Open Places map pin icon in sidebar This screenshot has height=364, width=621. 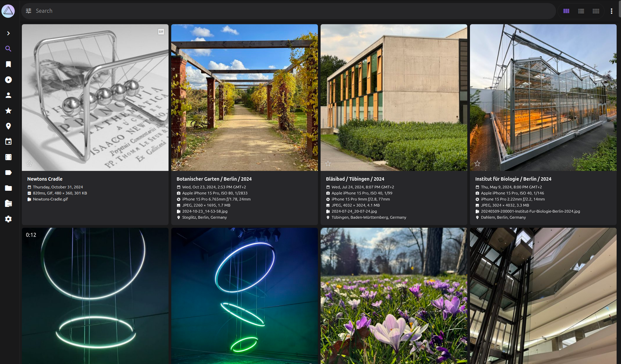(8, 126)
